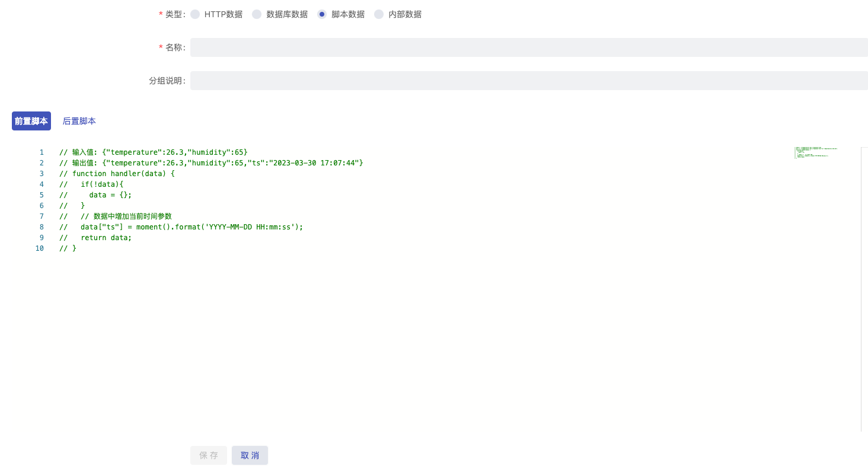Click line number 3 in gutter
The width and height of the screenshot is (868, 469).
click(x=42, y=174)
